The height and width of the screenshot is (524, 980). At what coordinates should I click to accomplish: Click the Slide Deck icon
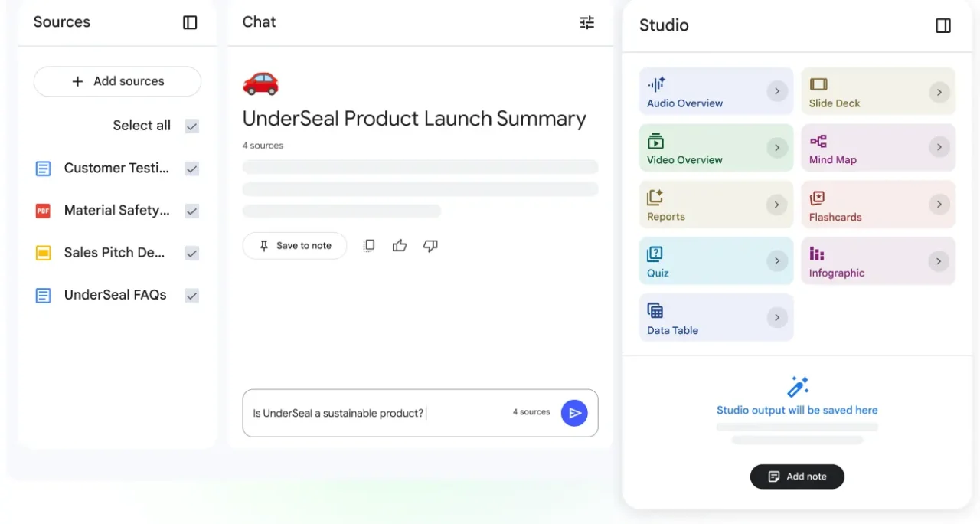click(818, 84)
